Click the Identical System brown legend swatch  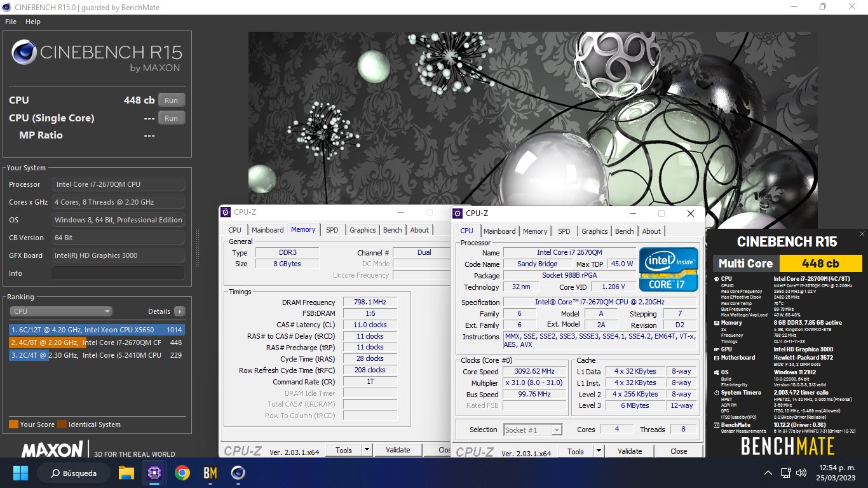[x=62, y=424]
